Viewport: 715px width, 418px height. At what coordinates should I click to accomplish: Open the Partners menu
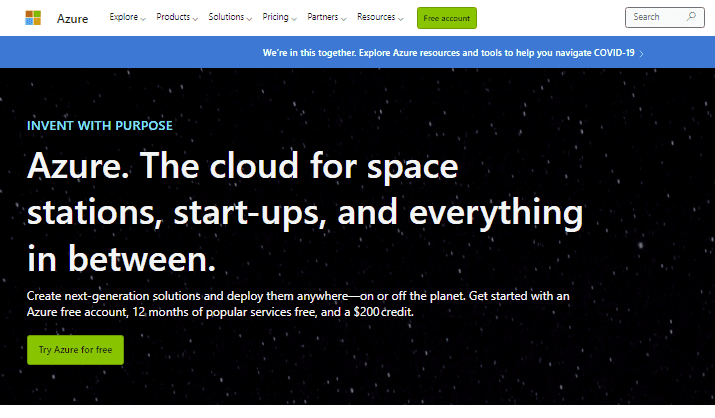326,17
